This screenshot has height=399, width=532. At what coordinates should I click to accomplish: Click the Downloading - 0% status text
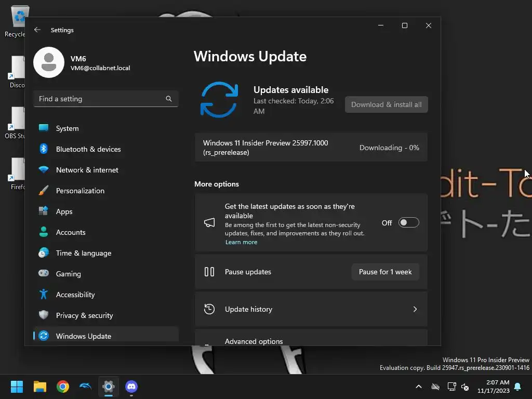pyautogui.click(x=389, y=148)
